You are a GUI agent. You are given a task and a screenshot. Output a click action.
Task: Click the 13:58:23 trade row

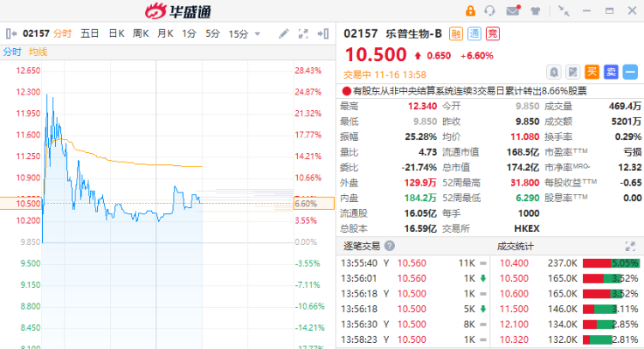coord(414,340)
